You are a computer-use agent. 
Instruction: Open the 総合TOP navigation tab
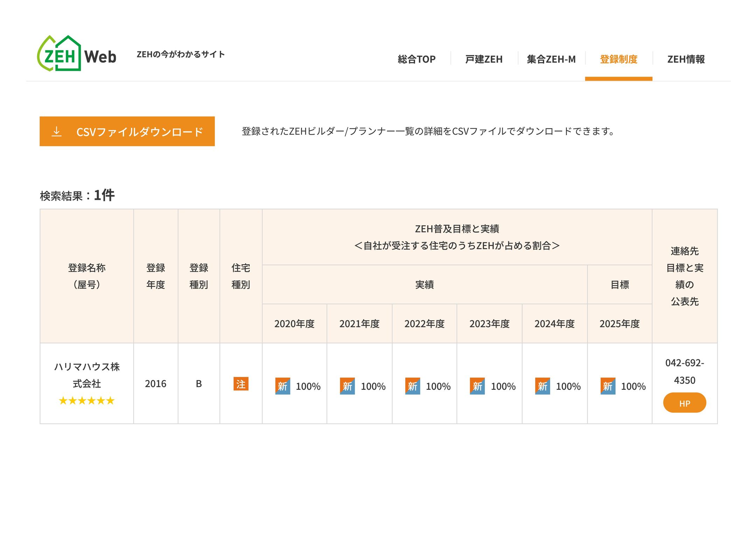coord(416,59)
